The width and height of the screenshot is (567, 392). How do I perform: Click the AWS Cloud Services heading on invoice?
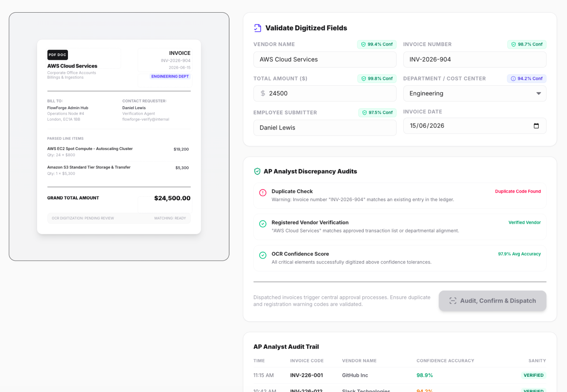[72, 66]
